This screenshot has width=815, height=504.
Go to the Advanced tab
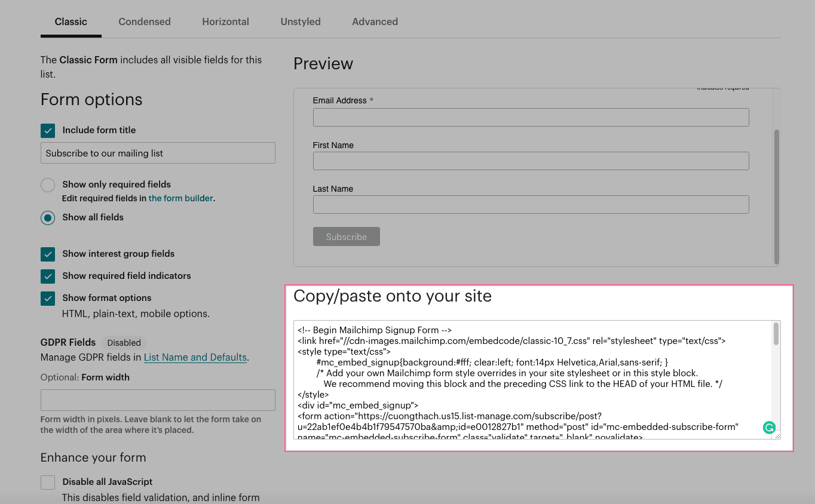point(375,21)
